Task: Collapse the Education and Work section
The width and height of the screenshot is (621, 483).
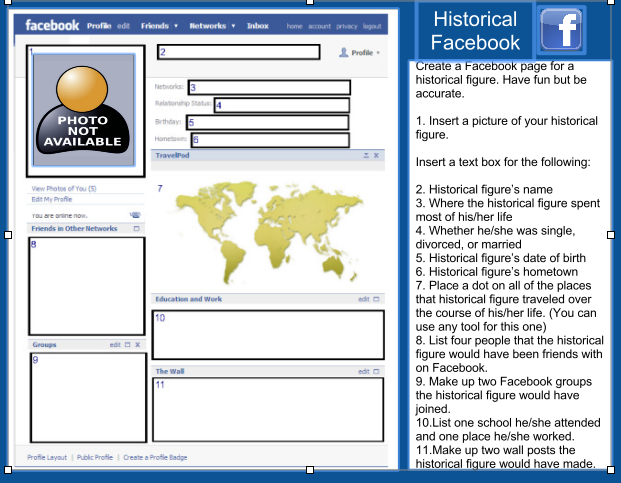Action: click(376, 299)
